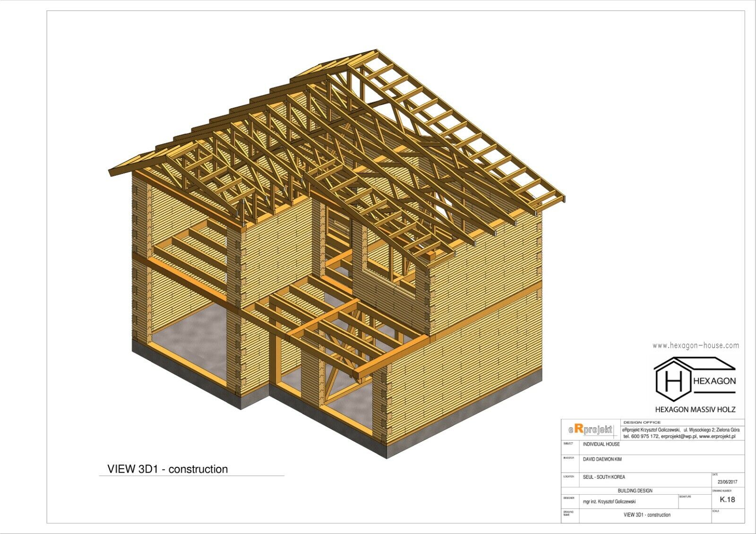Click the drawing number K.18 cell

[727, 500]
